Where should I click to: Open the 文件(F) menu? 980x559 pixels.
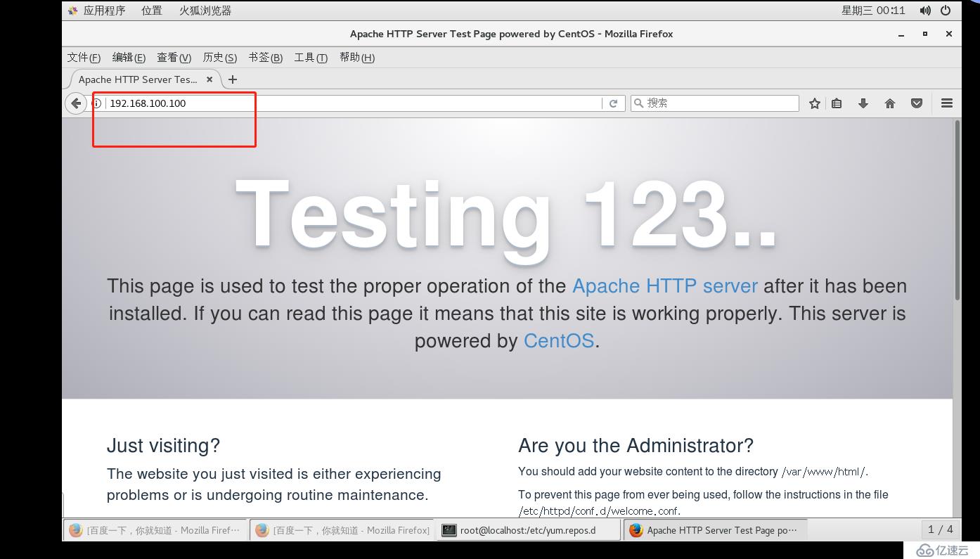pyautogui.click(x=84, y=58)
